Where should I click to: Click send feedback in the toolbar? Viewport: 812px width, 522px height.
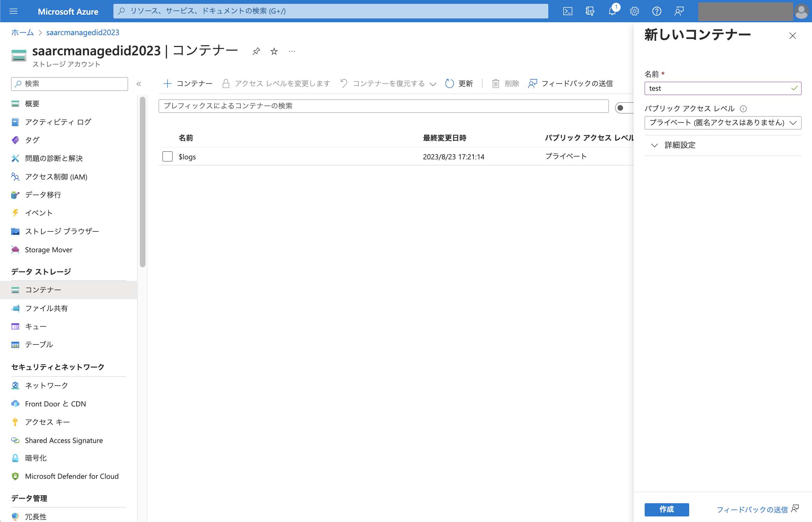(571, 84)
